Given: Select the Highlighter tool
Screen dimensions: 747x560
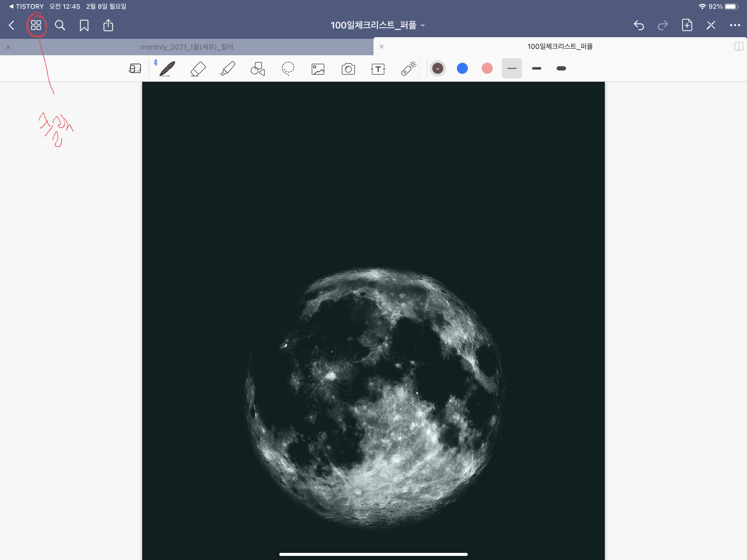Looking at the screenshot, I should 228,69.
